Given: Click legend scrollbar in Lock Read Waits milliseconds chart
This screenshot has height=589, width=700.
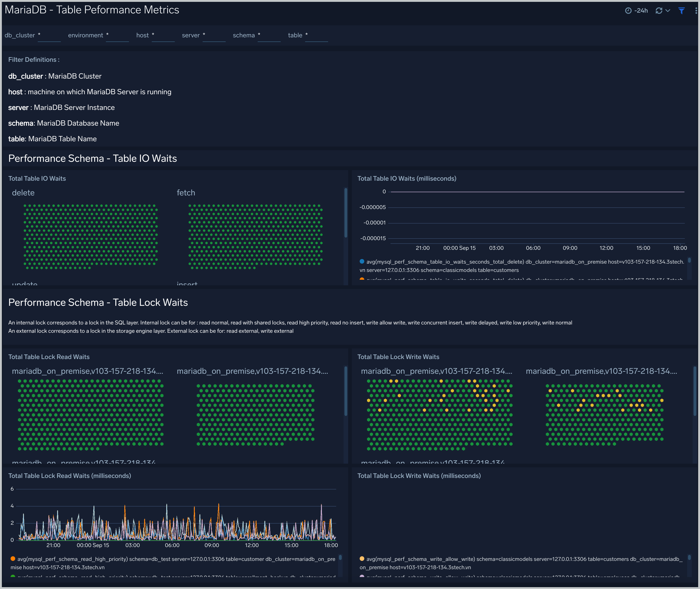Looking at the screenshot, I should pos(340,557).
